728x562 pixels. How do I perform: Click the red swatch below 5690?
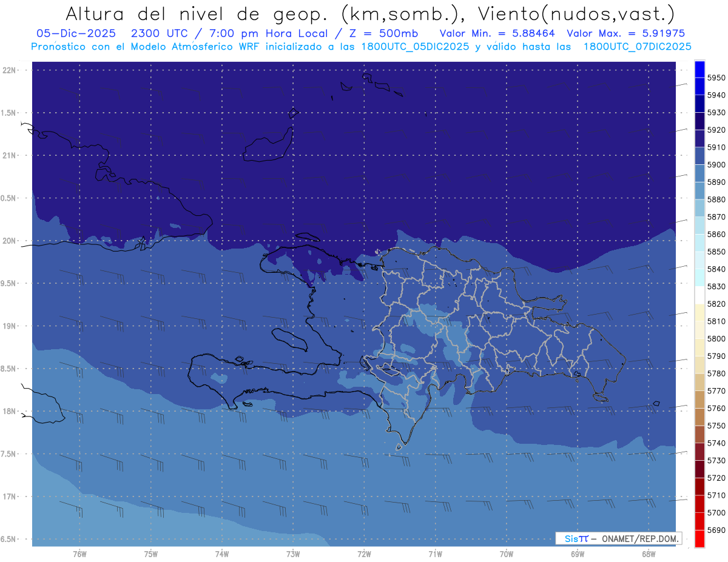(699, 538)
